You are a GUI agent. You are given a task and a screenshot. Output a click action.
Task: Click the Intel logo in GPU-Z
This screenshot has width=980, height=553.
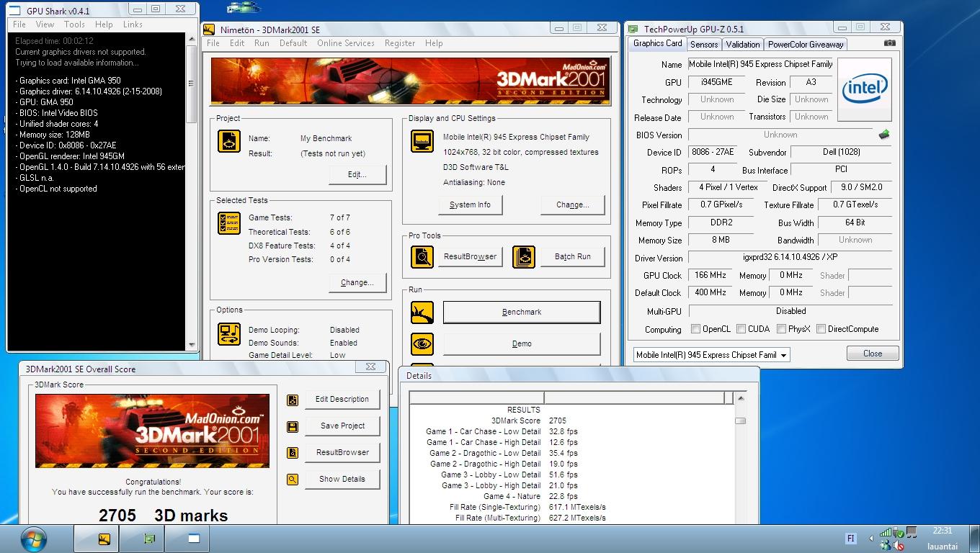pos(865,89)
